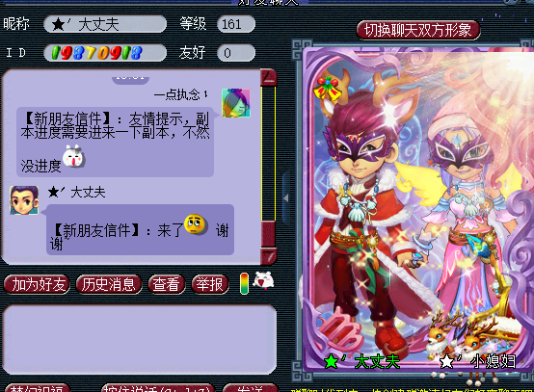The height and width of the screenshot is (392, 534).
Task: Click the green-red color bar icon
Action: (x=244, y=283)
